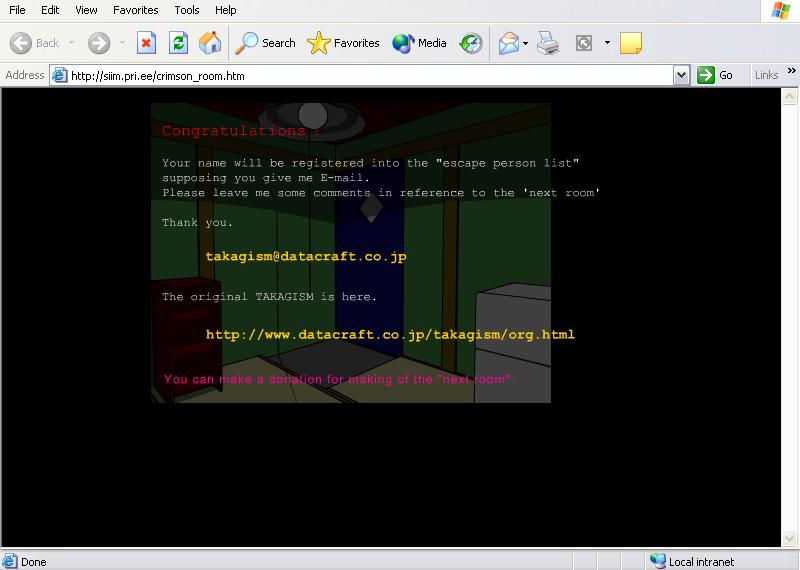800x570 pixels.
Task: Click the scrollbar down arrow
Action: coord(789,539)
